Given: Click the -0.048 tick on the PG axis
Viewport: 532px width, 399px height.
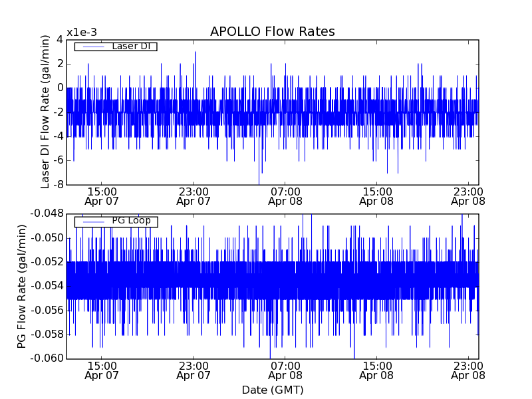Looking at the screenshot, I should 47,213.
